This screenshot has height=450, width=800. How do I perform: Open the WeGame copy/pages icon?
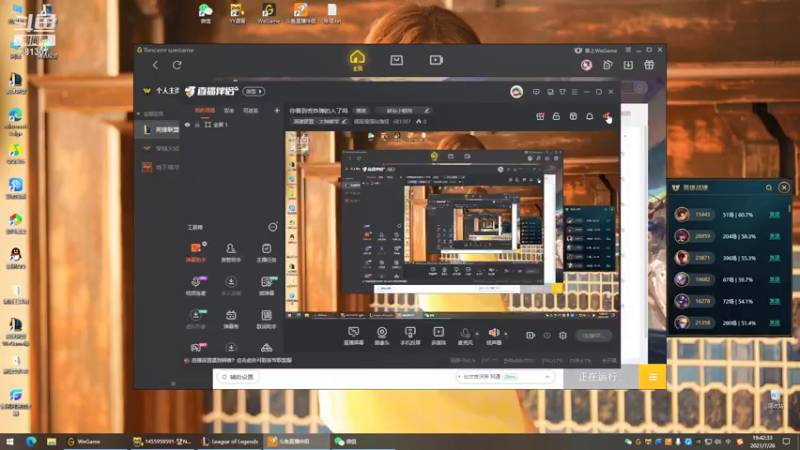point(607,65)
